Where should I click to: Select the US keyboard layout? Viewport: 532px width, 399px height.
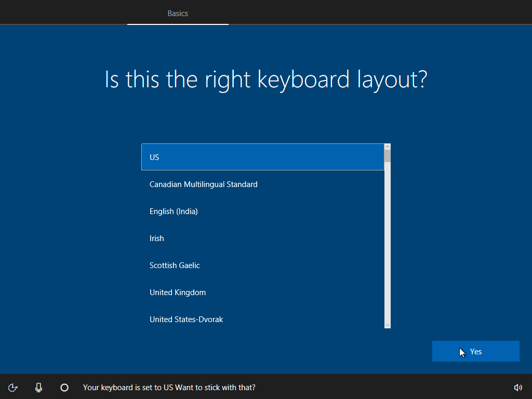coord(263,157)
